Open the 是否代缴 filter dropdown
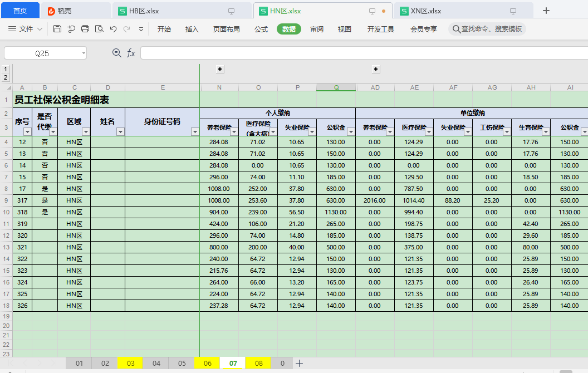Viewport: 588px width, 373px height. point(53,131)
